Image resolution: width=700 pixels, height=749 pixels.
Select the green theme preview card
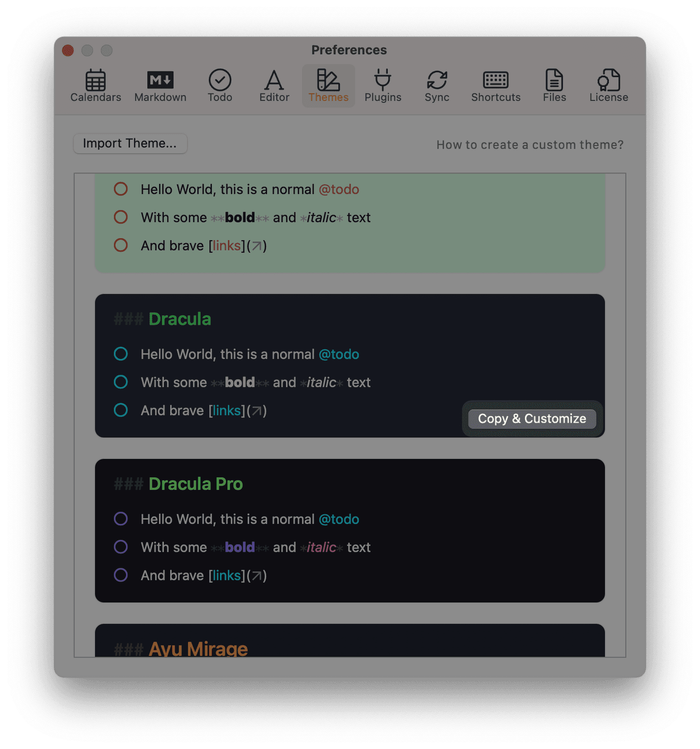point(350,223)
